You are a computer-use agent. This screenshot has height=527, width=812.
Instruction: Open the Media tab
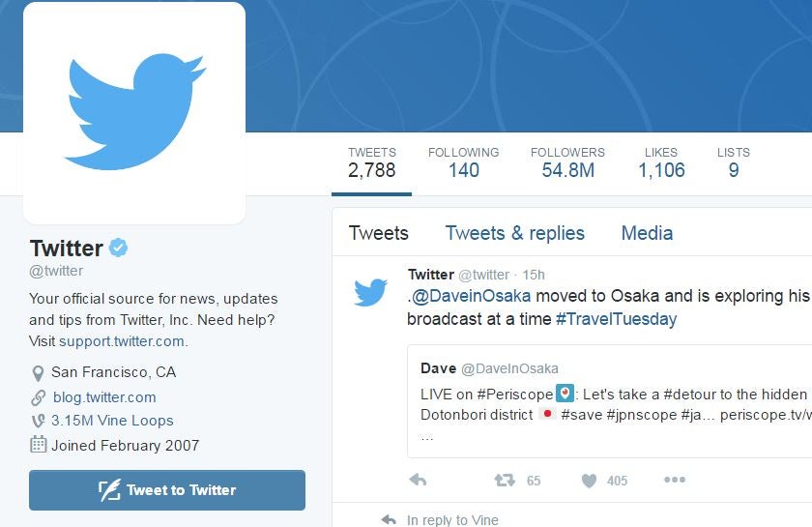pos(647,233)
